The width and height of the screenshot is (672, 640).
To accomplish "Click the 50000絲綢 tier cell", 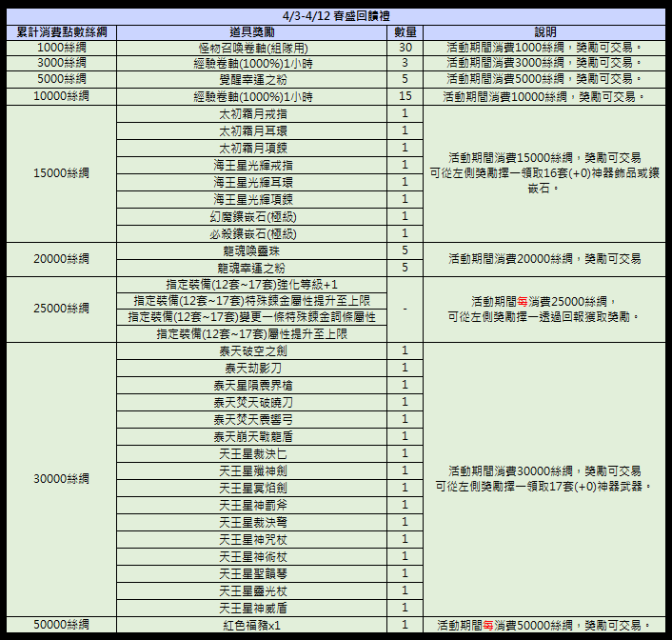I will tap(61, 625).
